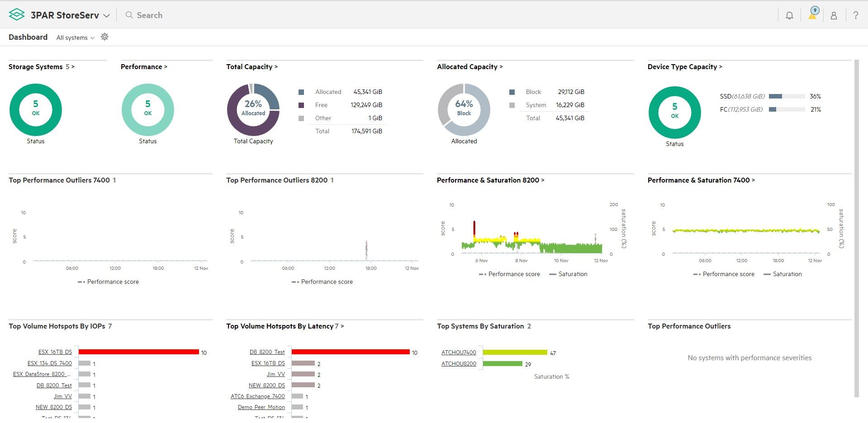868x423 pixels.
Task: Toggle Performance score legend in Outliers 7400 chart
Action: [x=108, y=282]
